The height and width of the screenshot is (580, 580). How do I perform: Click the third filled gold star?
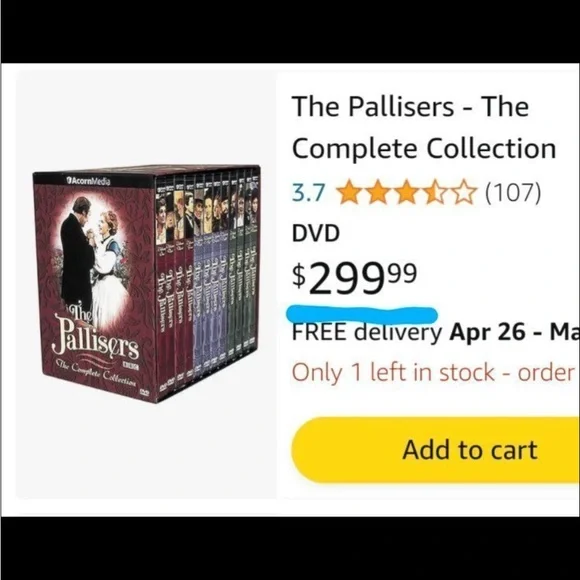click(x=407, y=192)
